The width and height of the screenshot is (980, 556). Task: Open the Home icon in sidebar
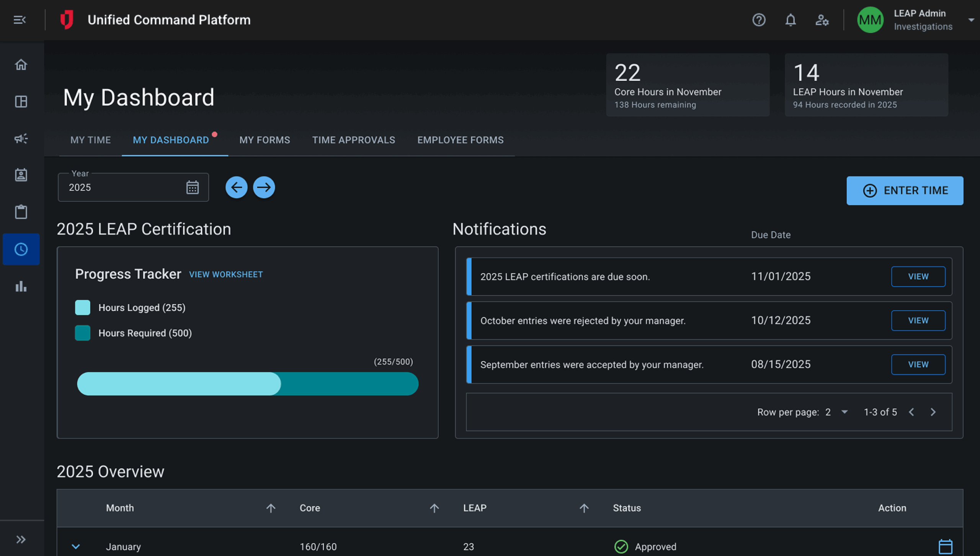(x=21, y=65)
